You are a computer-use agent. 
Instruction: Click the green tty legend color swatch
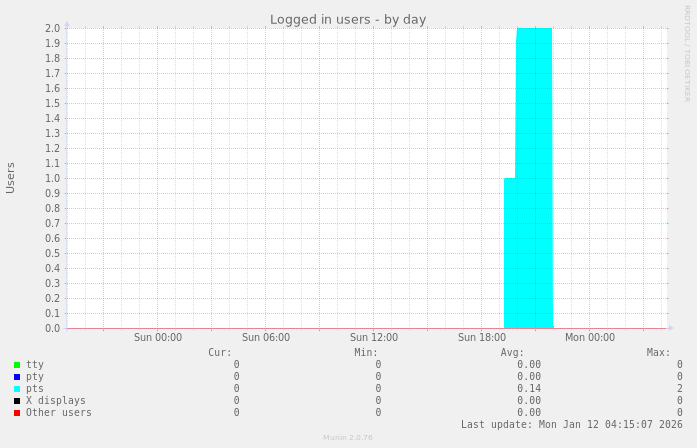coord(17,365)
